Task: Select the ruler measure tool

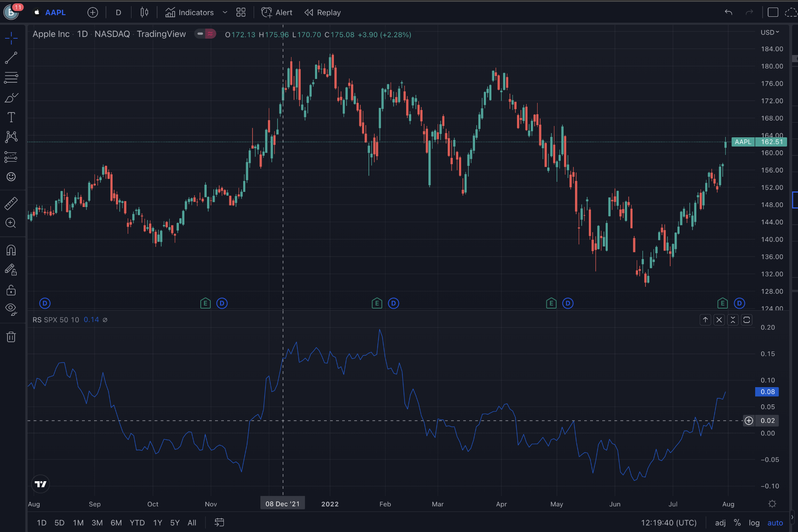Action: pyautogui.click(x=11, y=203)
